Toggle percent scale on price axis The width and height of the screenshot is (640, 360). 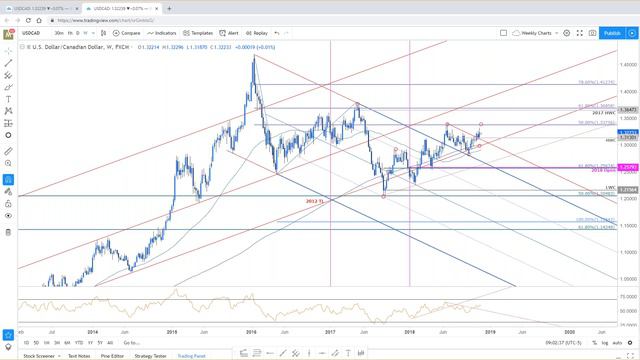coord(595,343)
